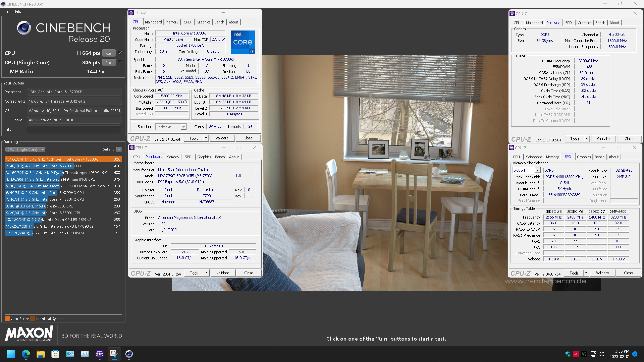The height and width of the screenshot is (362, 644).
Task: Click the Core Speed value 5300.00 MHz
Action: tap(172, 96)
